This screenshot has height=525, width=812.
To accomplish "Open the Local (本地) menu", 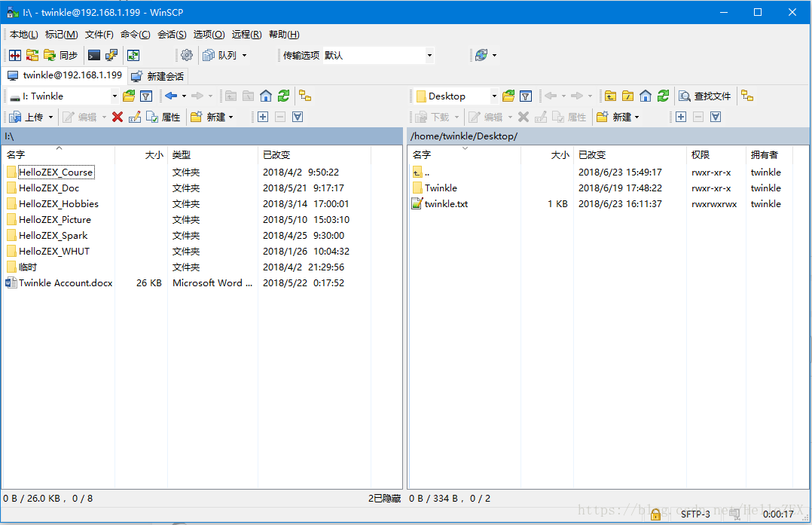I will click(x=24, y=35).
